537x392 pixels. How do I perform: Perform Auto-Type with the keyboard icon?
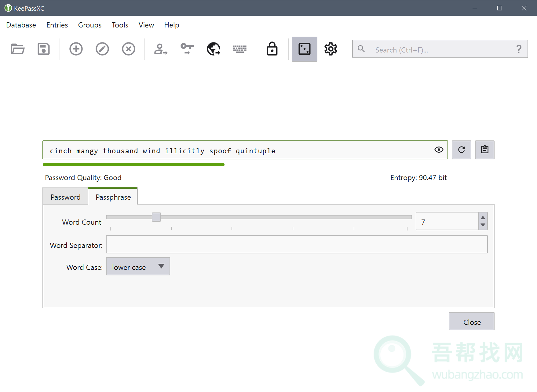[x=240, y=49]
